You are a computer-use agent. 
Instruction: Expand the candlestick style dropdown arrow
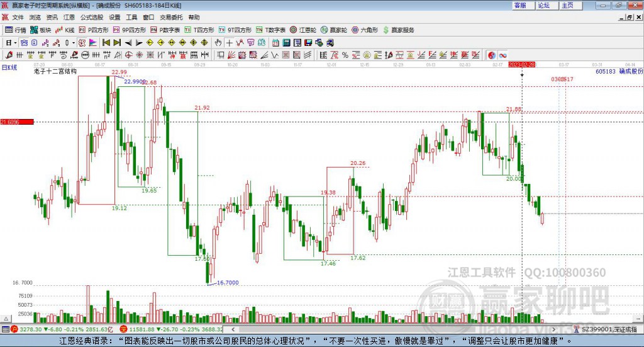tap(74, 43)
